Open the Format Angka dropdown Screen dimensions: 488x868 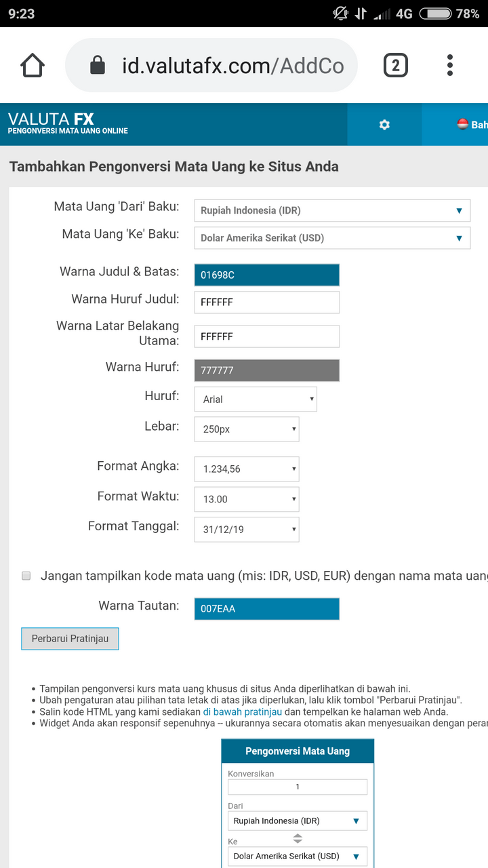point(247,469)
